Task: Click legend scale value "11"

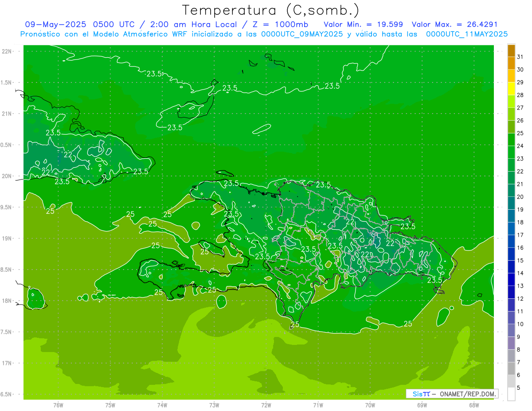Action: tap(520, 311)
